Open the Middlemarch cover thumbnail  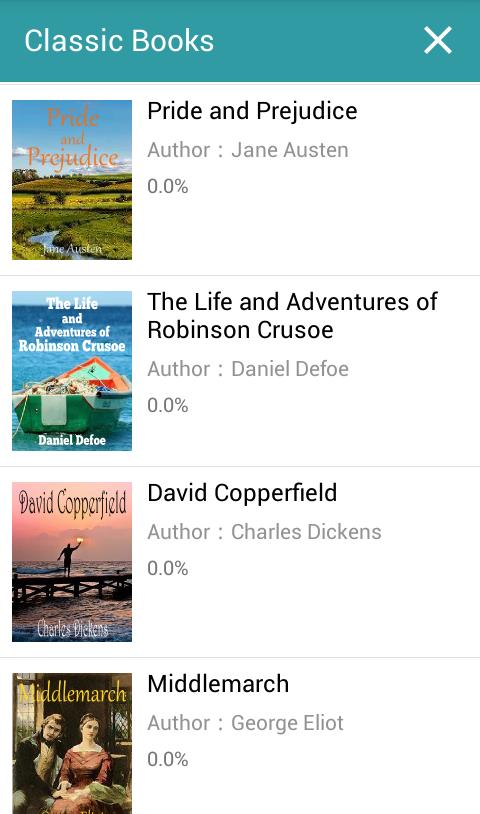coord(72,743)
